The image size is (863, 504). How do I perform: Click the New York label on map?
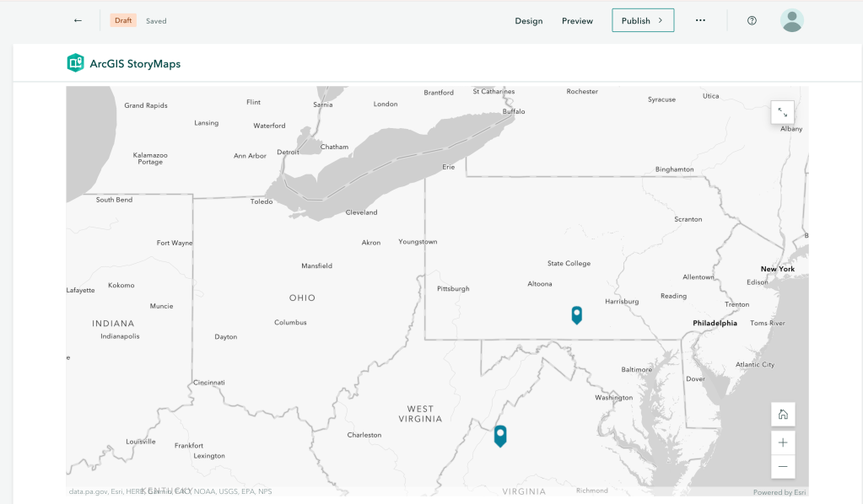(x=777, y=269)
